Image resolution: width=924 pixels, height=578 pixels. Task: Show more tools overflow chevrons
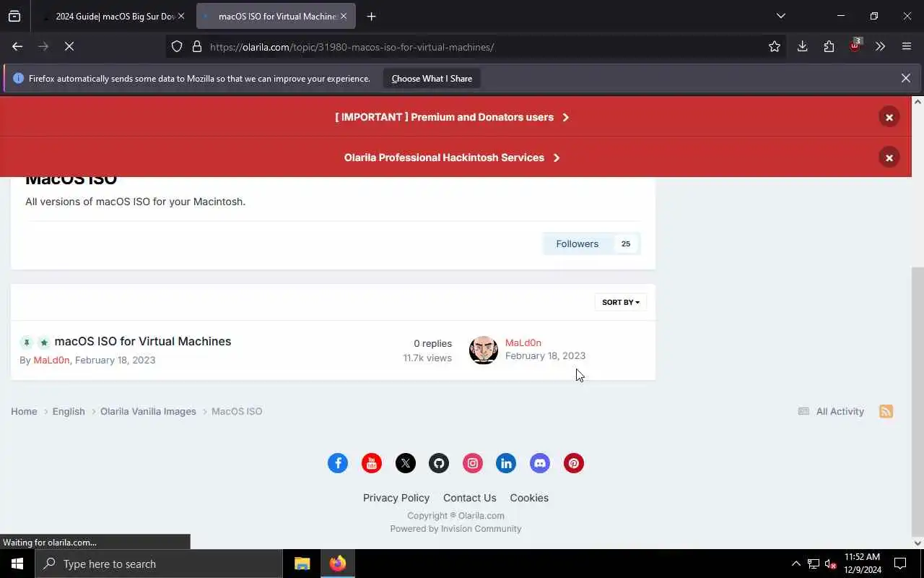tap(880, 46)
